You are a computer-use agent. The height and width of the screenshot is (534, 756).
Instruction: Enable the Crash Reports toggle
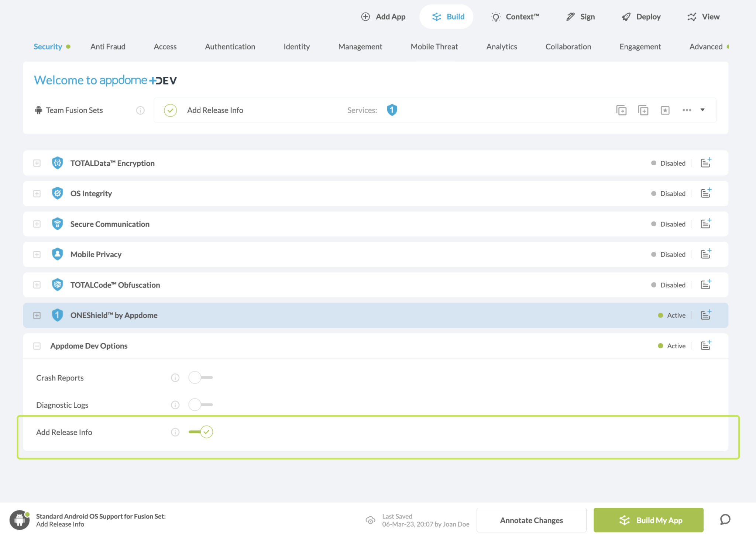[x=200, y=378]
